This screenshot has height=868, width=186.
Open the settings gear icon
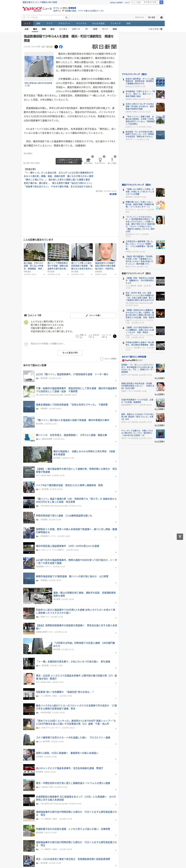coord(161,18)
